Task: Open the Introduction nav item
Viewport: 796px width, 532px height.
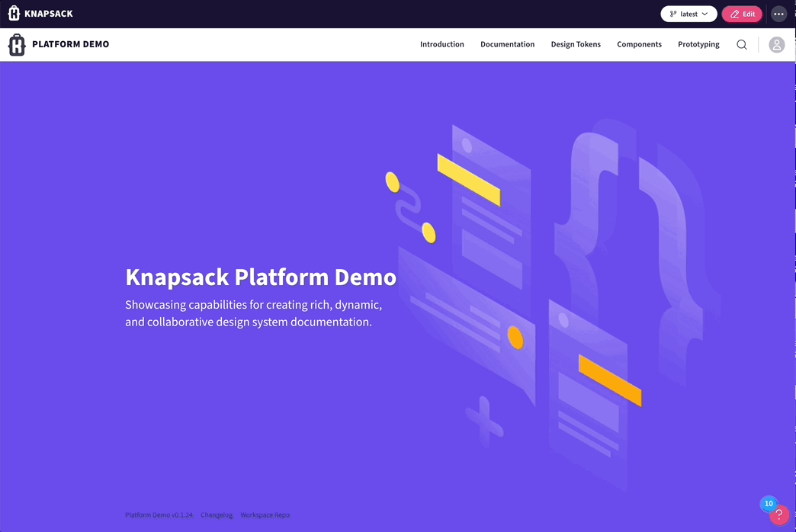Action: (x=441, y=45)
